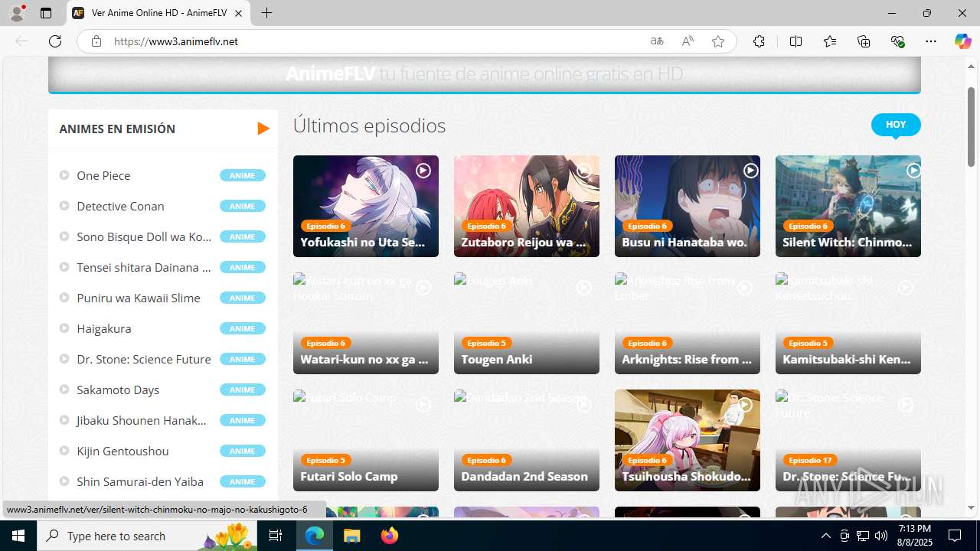
Task: Click play icon on Tougen Anki card
Action: pos(584,288)
